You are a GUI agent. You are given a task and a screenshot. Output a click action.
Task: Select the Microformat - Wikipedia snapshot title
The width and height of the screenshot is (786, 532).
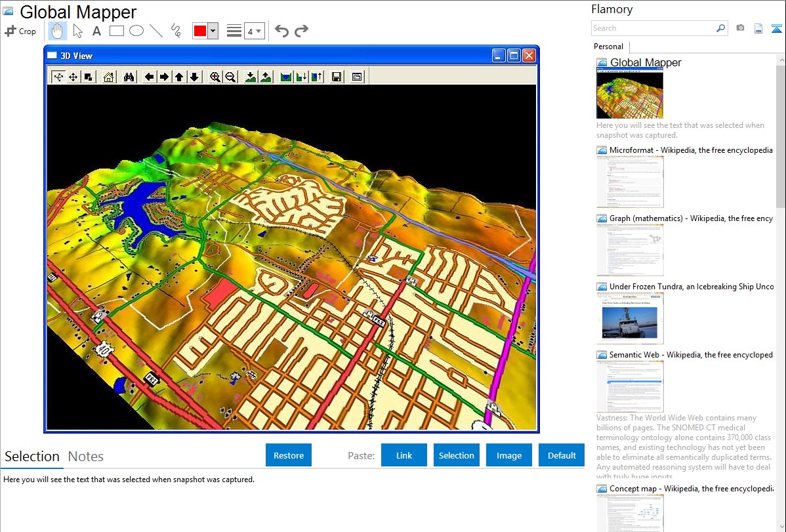692,150
